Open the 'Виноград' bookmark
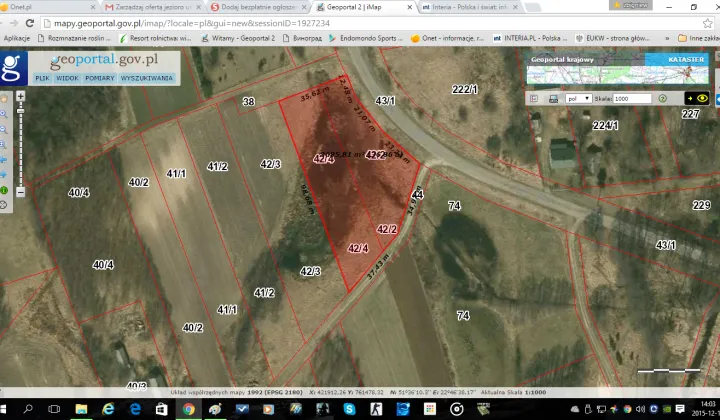This screenshot has height=420, width=720. pyautogui.click(x=302, y=38)
